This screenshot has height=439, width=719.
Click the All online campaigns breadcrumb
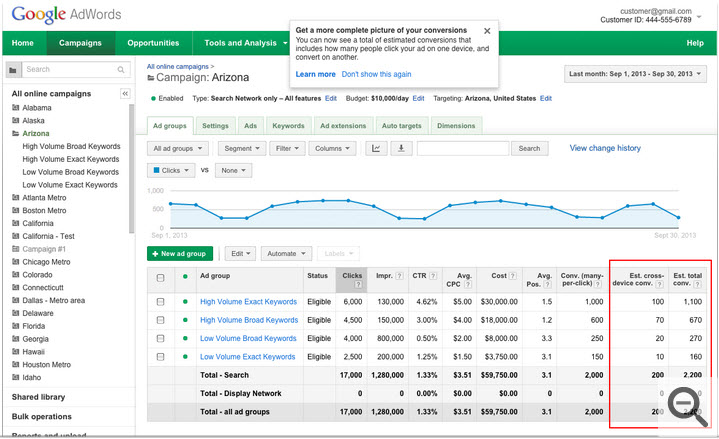(177, 67)
